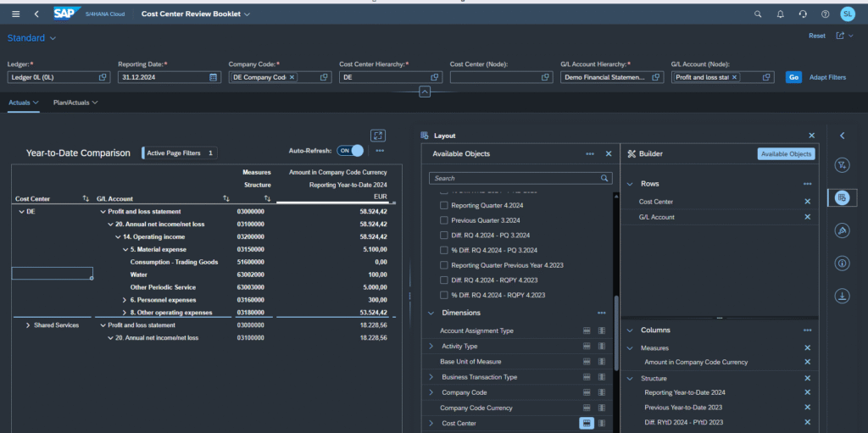
Task: Check Previous Quarter 3.2024
Action: coord(443,220)
